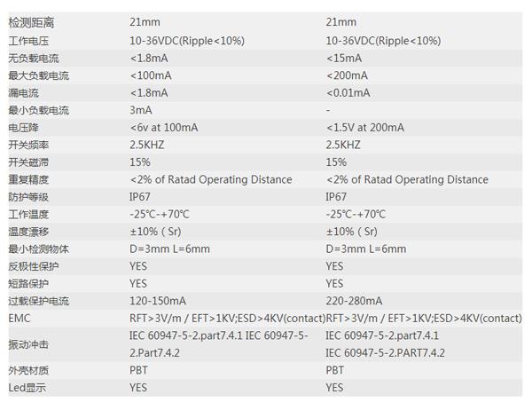The height and width of the screenshot is (410, 532).
Task: Click the 120-150mA overload protection value
Action: point(158,301)
